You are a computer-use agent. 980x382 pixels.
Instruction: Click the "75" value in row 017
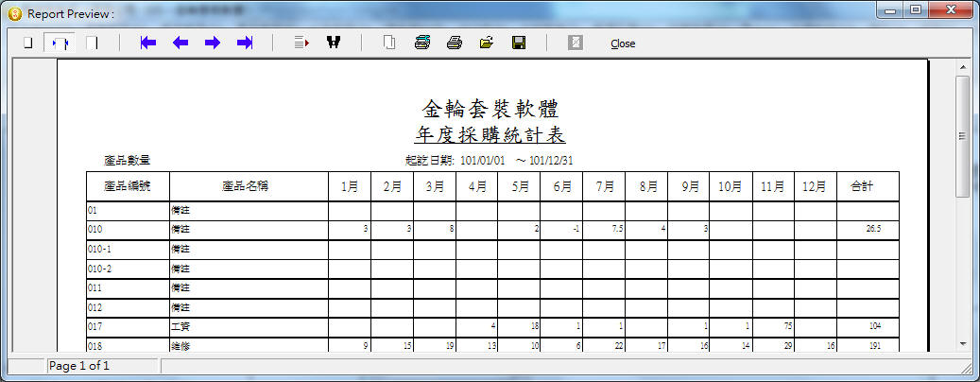pos(788,325)
